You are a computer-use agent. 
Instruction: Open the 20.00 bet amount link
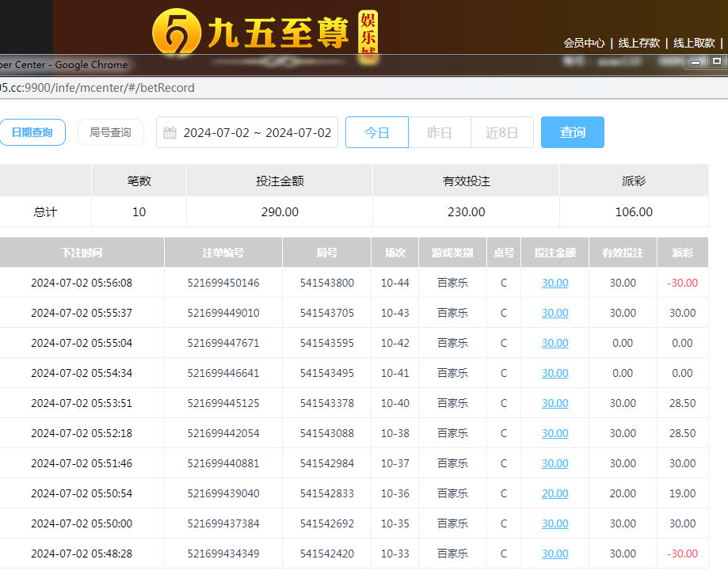click(x=555, y=493)
